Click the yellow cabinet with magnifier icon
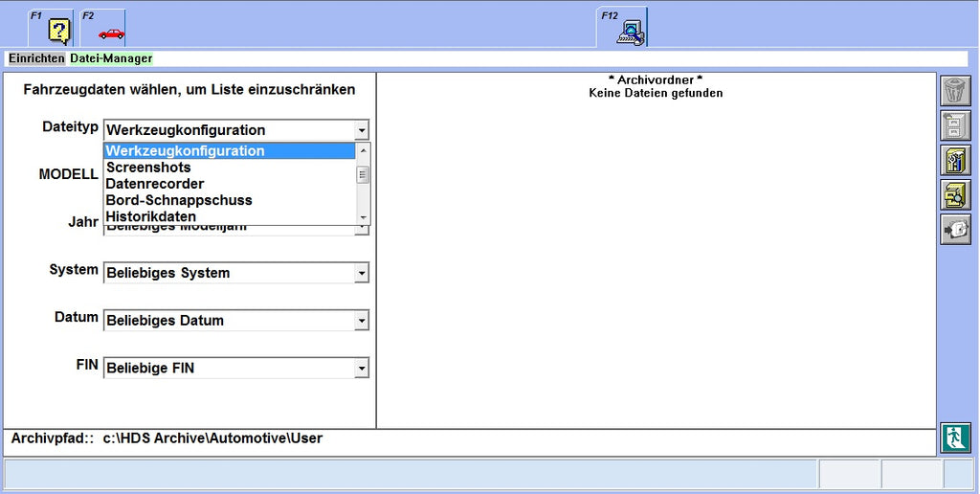980x494 pixels. pos(956,195)
